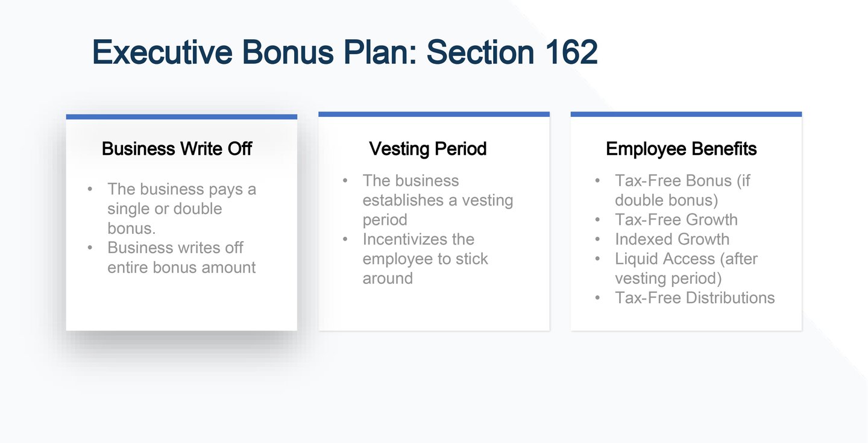
Task: Click the blue bar above Vesting Period card
Action: pos(434,114)
